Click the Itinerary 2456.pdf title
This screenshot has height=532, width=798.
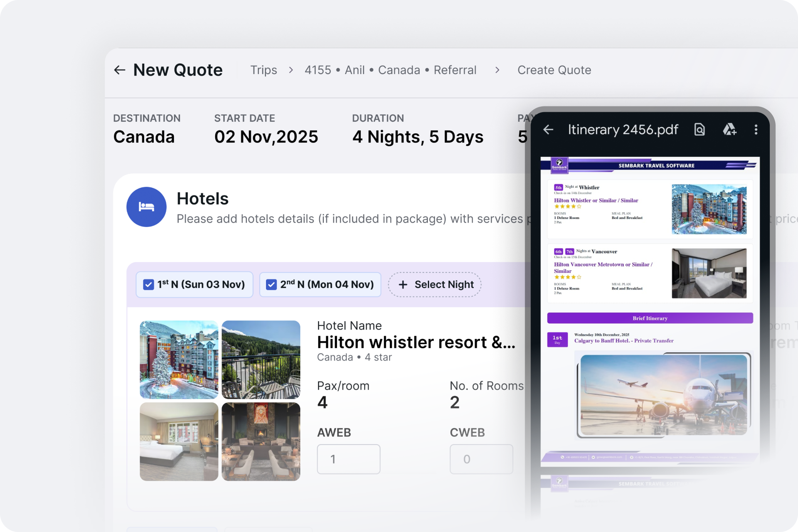pos(623,130)
